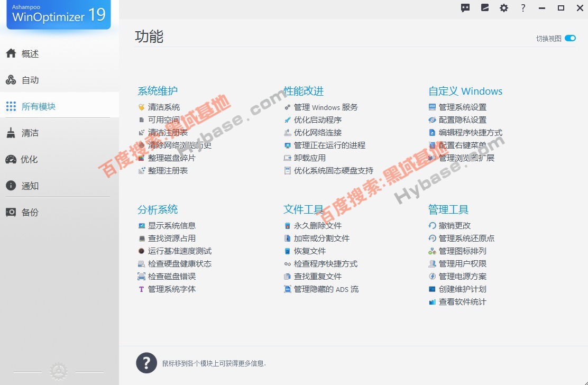The height and width of the screenshot is (385, 588).
Task: Click the camera icon beside 备份
Action: [x=11, y=212]
